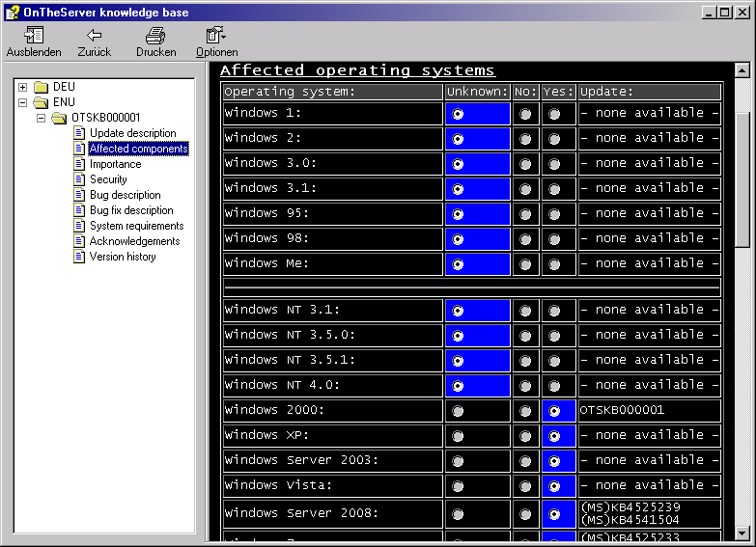The height and width of the screenshot is (547, 756).
Task: Select Yes radio for Windows Server 2003
Action: click(554, 461)
